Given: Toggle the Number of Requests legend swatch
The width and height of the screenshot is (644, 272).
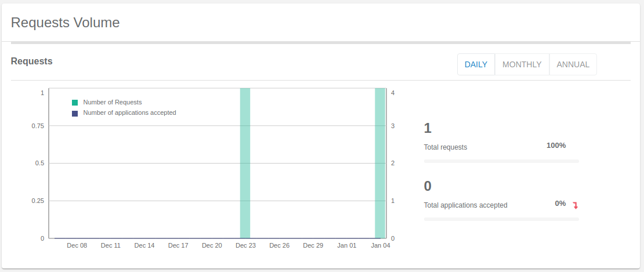Looking at the screenshot, I should (x=75, y=103).
